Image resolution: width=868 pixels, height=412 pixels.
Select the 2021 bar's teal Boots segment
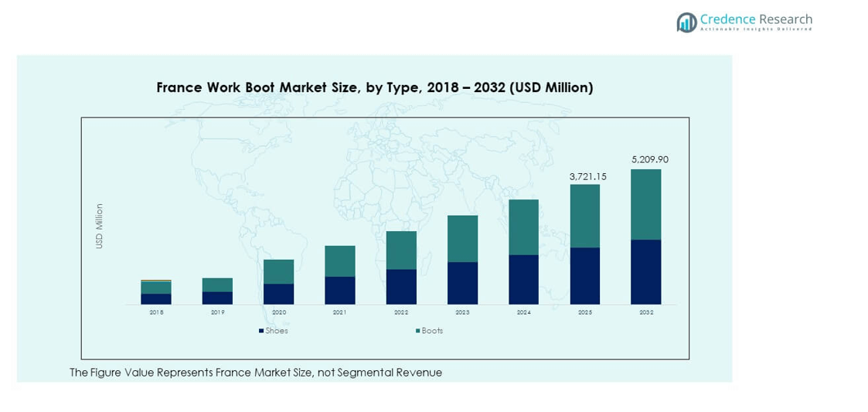point(339,261)
